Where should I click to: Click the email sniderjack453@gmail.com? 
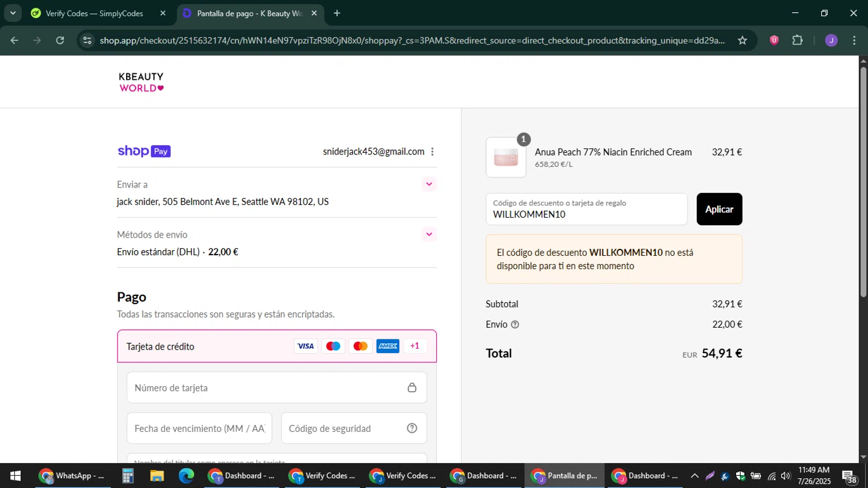coord(374,152)
